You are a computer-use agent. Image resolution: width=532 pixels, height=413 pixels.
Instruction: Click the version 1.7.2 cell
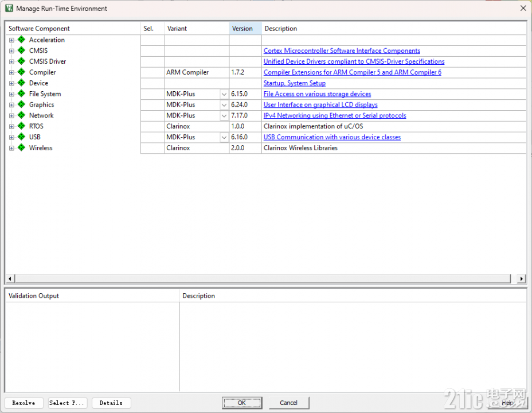[x=245, y=72]
